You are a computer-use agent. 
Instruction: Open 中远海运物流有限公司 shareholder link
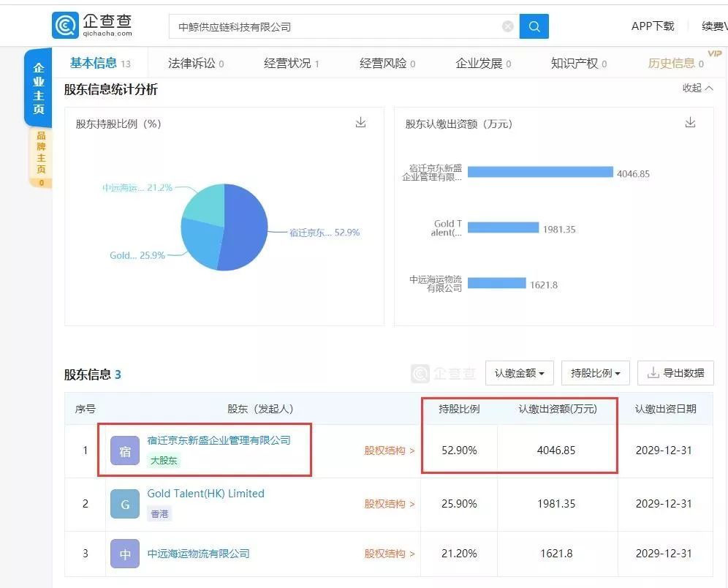point(198,554)
